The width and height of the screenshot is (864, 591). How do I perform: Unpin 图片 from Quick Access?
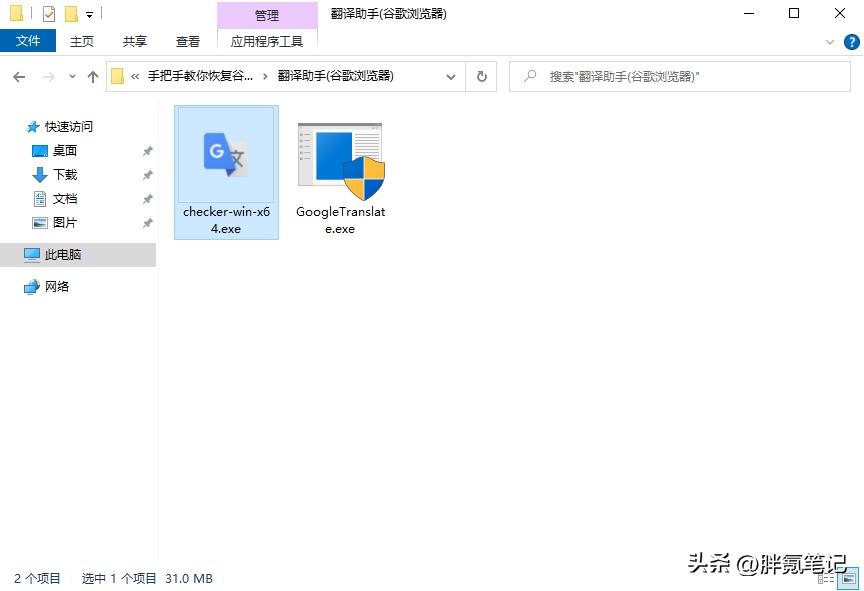click(148, 223)
